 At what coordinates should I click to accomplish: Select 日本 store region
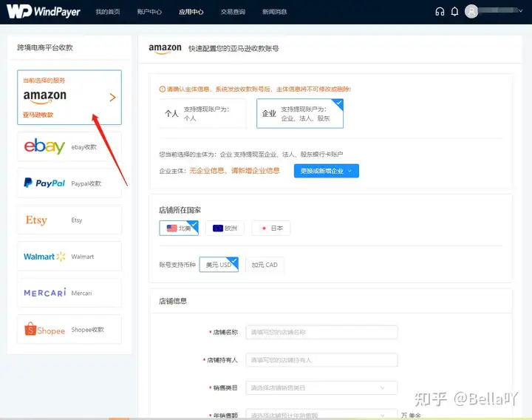(x=270, y=228)
